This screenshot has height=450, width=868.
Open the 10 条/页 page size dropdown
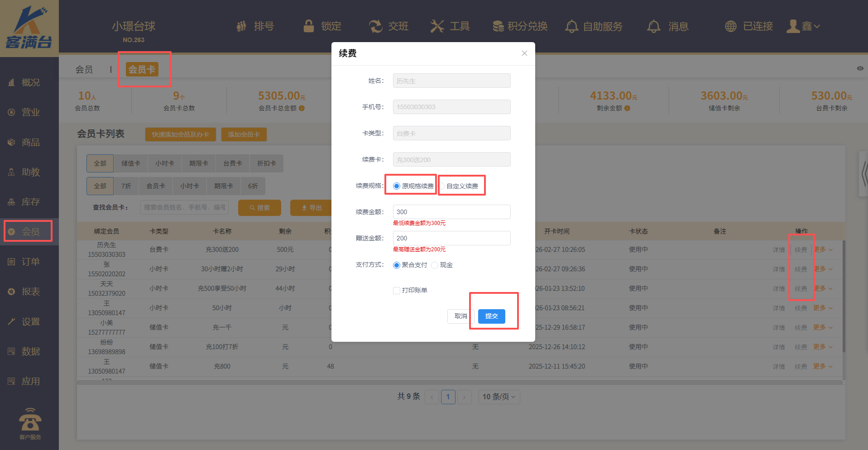click(x=499, y=397)
